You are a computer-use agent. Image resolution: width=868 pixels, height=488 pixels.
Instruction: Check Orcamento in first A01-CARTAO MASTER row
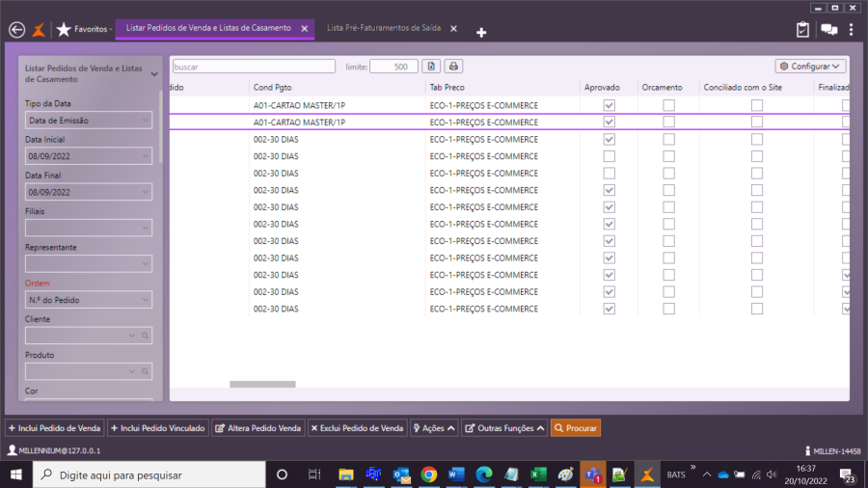(x=668, y=105)
